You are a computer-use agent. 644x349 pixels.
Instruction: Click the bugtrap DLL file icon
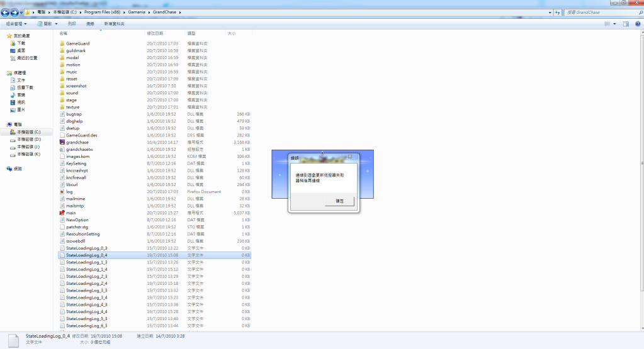click(x=62, y=114)
